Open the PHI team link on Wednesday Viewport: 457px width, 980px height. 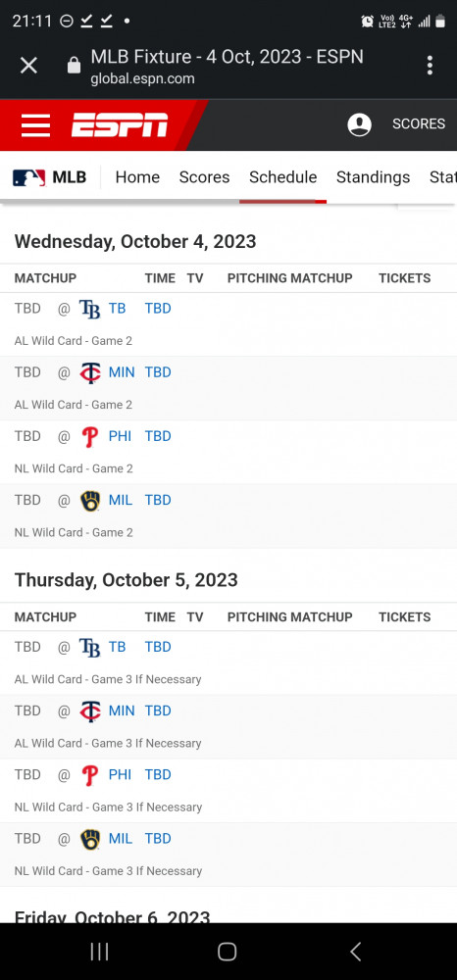(x=120, y=436)
